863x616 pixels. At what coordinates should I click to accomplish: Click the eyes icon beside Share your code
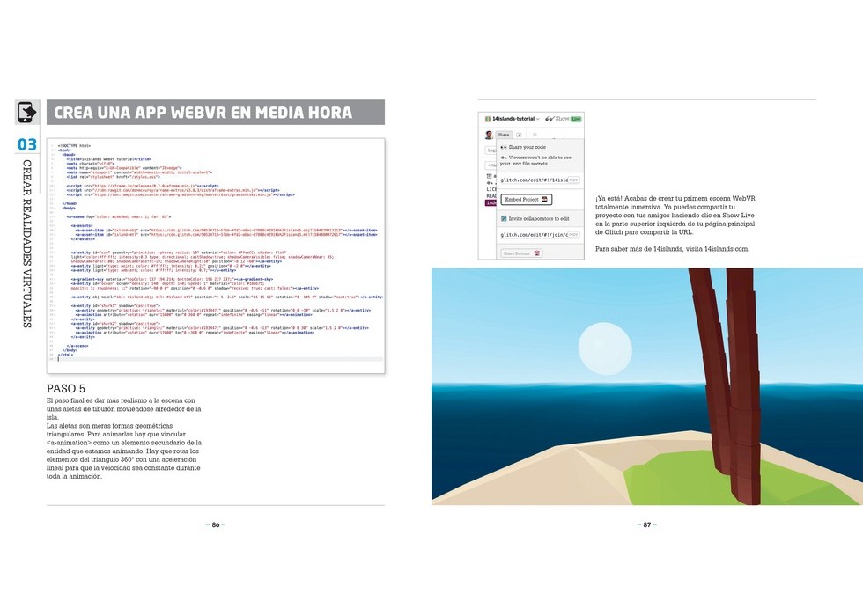[503, 147]
